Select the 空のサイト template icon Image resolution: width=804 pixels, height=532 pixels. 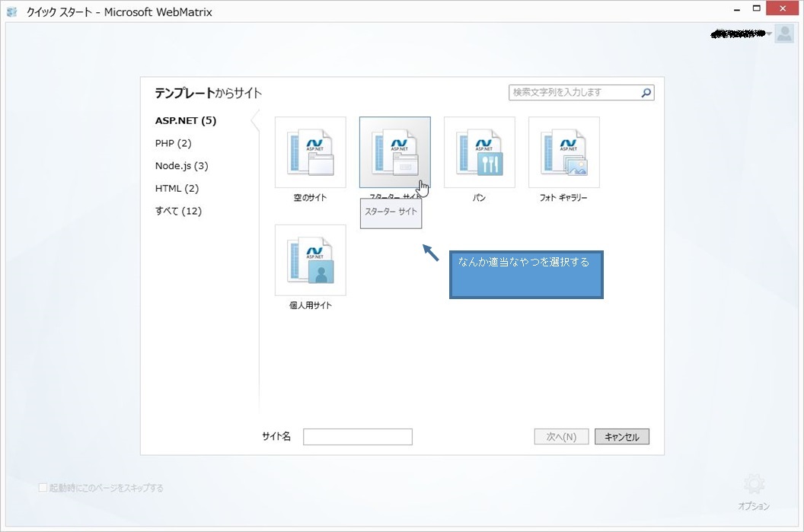pyautogui.click(x=310, y=152)
